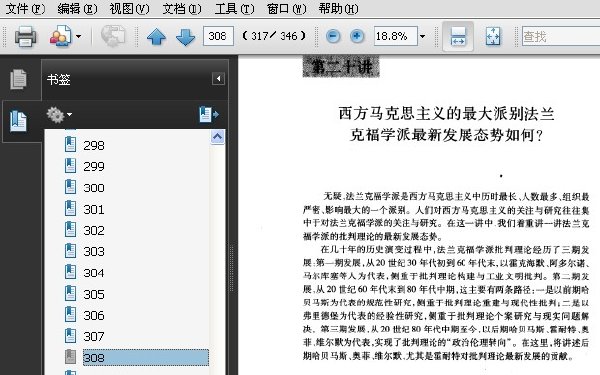This screenshot has width=600, height=375.
Task: Click the grey bookmark icon beside 308
Action: point(70,357)
